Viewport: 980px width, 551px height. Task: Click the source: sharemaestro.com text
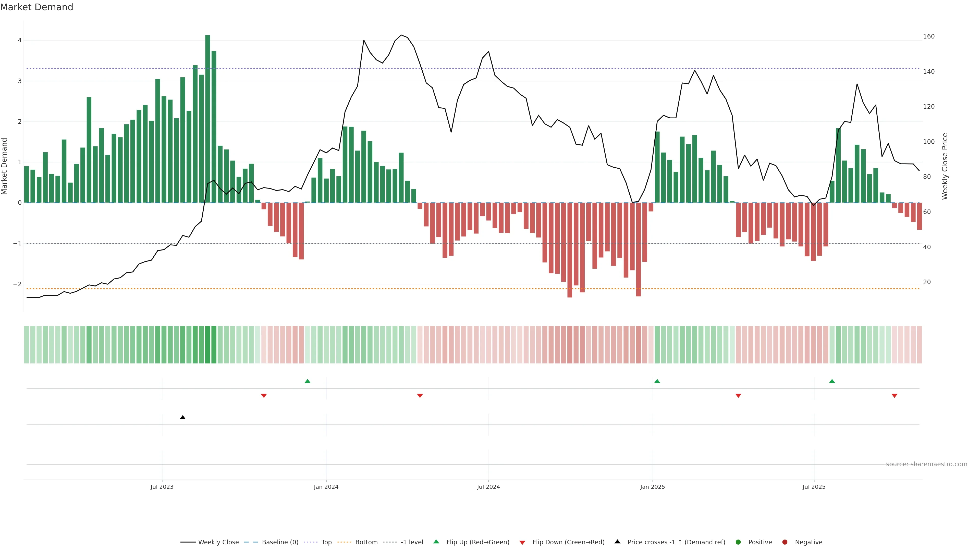(x=926, y=464)
